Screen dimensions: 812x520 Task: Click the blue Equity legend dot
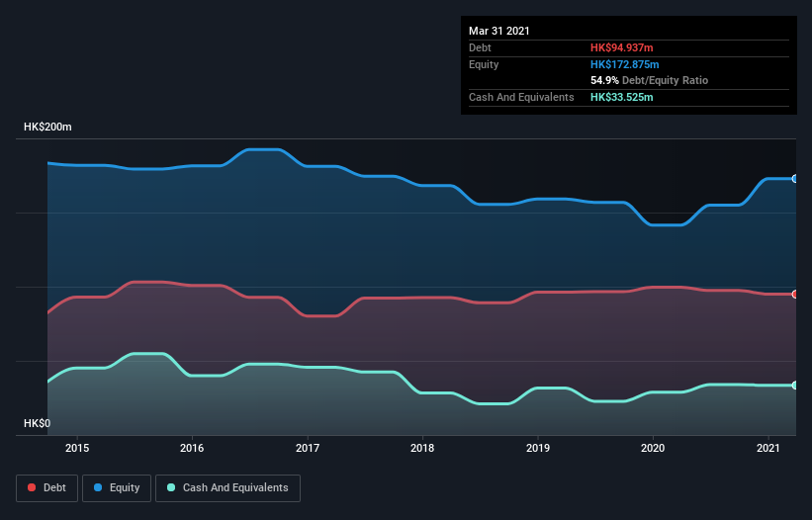98,487
